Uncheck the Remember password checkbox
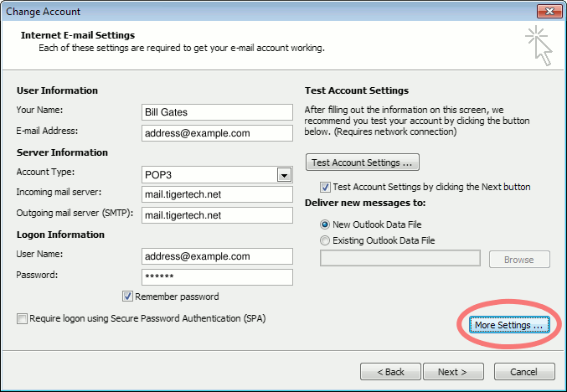Image resolution: width=567 pixels, height=392 pixels. click(x=128, y=297)
